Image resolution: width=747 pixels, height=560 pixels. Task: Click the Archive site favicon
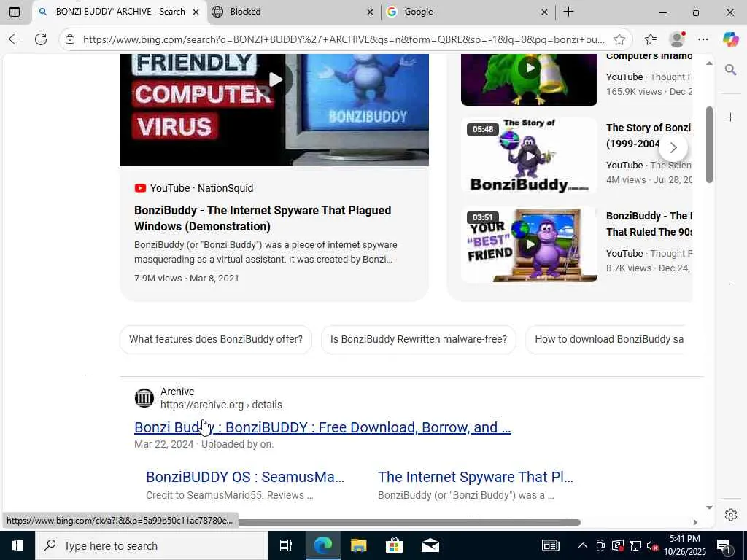click(x=144, y=398)
